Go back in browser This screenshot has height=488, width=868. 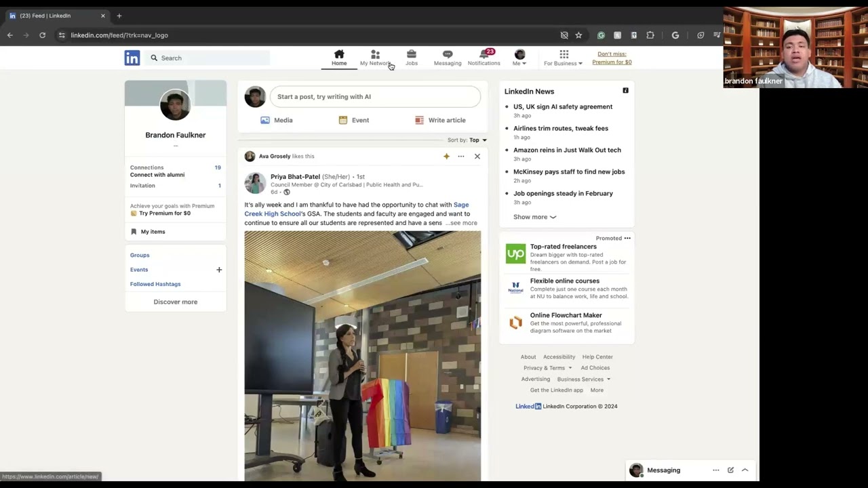click(x=10, y=35)
